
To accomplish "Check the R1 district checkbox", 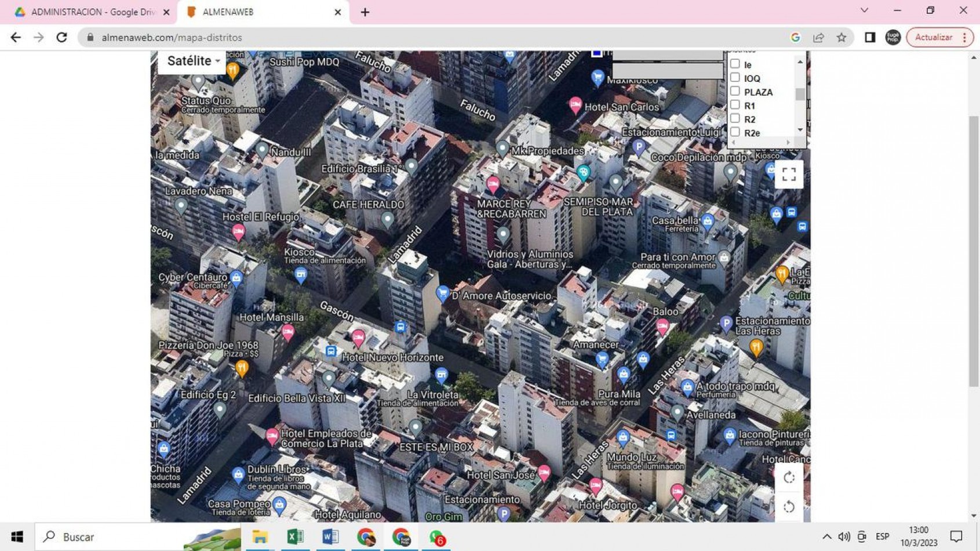I will click(735, 105).
